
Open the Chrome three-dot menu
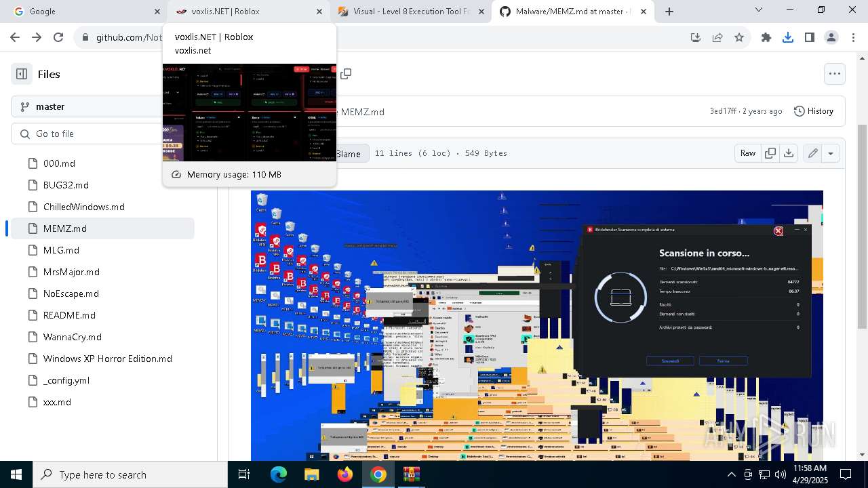pos(853,37)
